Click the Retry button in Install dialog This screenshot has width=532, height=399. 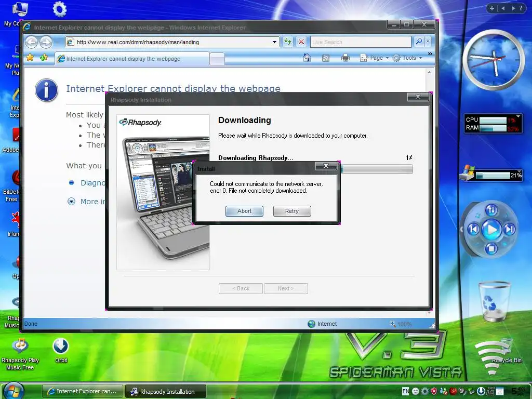click(x=292, y=211)
